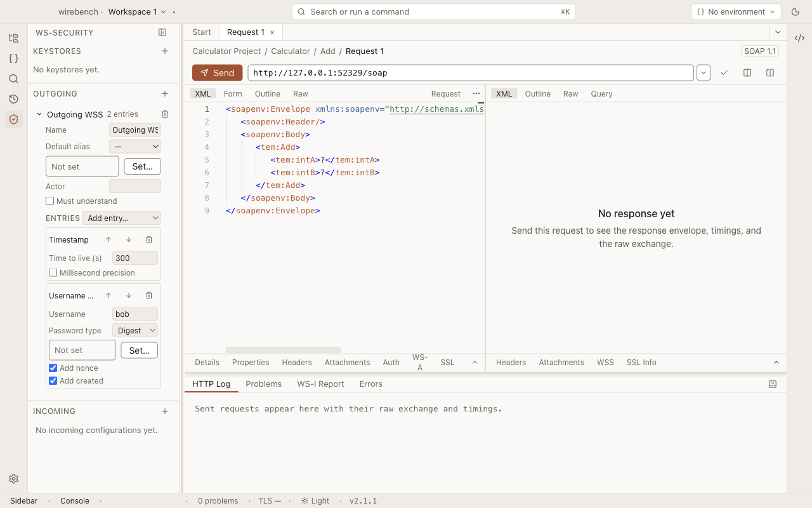Open the history clock icon in sidebar
This screenshot has height=508, width=812.
(13, 99)
